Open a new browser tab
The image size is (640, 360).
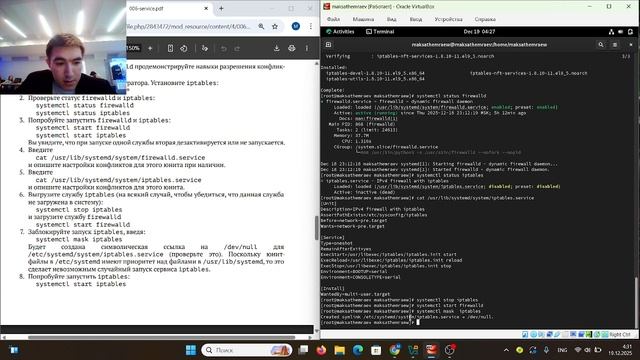(x=221, y=8)
